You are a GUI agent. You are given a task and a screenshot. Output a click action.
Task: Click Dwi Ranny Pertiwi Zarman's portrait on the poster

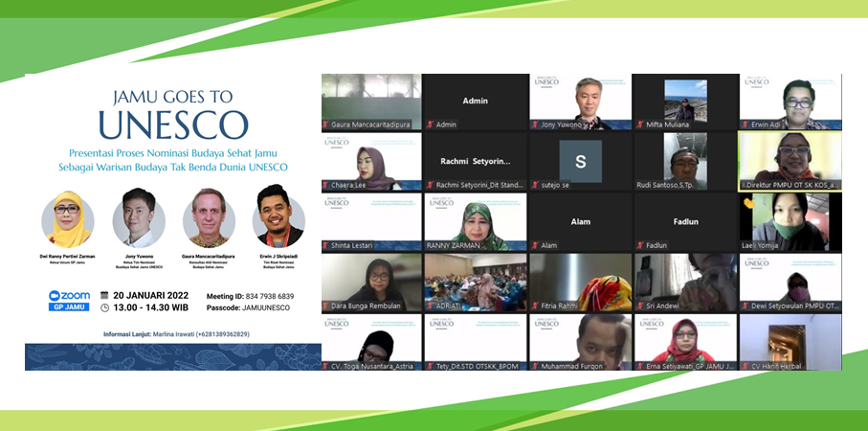pos(68,219)
